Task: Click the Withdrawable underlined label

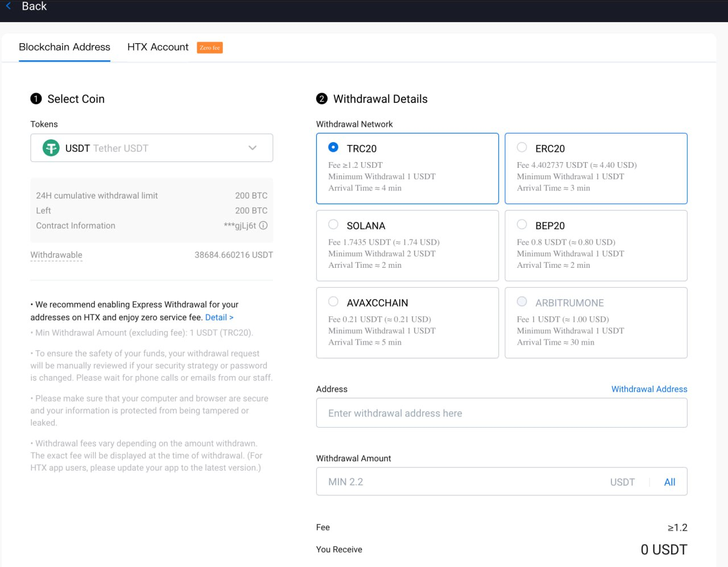Action: coord(56,255)
